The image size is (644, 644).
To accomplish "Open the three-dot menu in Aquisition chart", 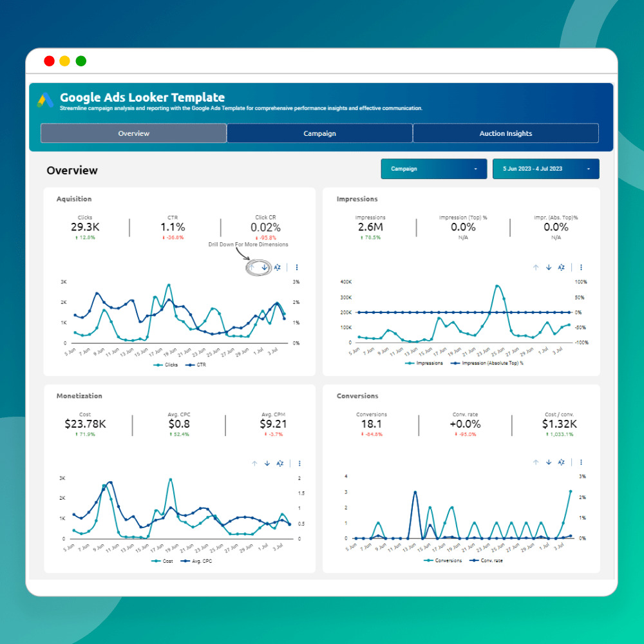I will tap(297, 267).
